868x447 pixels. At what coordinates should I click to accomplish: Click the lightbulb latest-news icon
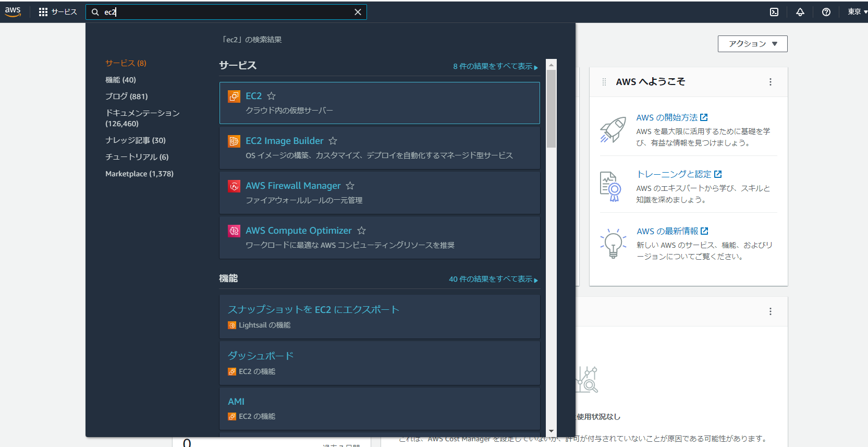(613, 243)
